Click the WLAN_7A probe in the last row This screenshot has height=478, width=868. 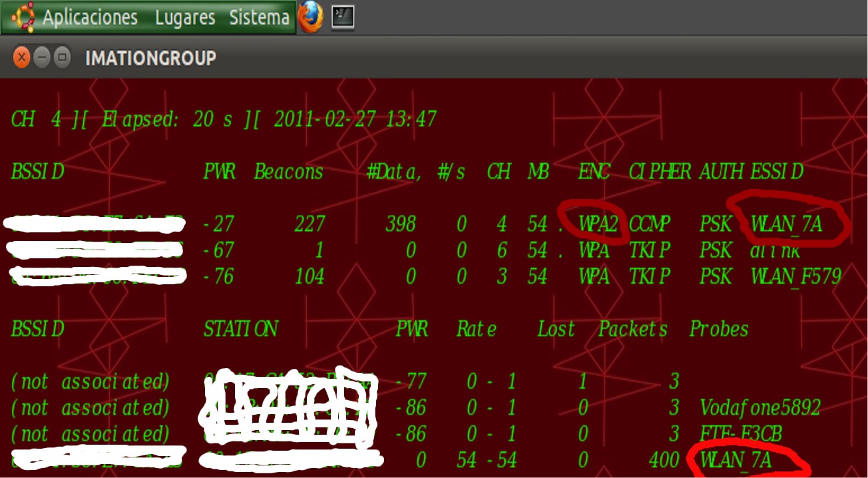click(x=736, y=460)
